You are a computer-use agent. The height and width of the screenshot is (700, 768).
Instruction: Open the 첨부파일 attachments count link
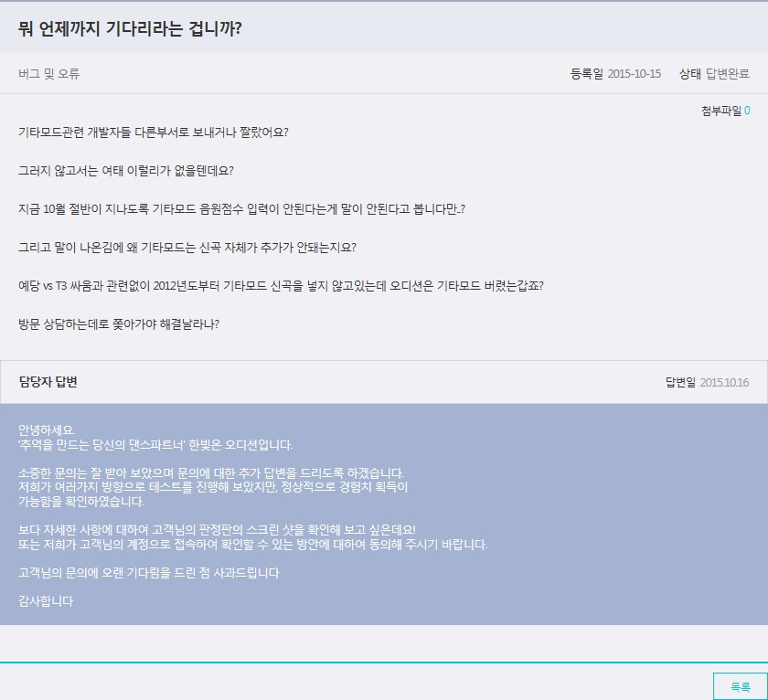tap(747, 111)
